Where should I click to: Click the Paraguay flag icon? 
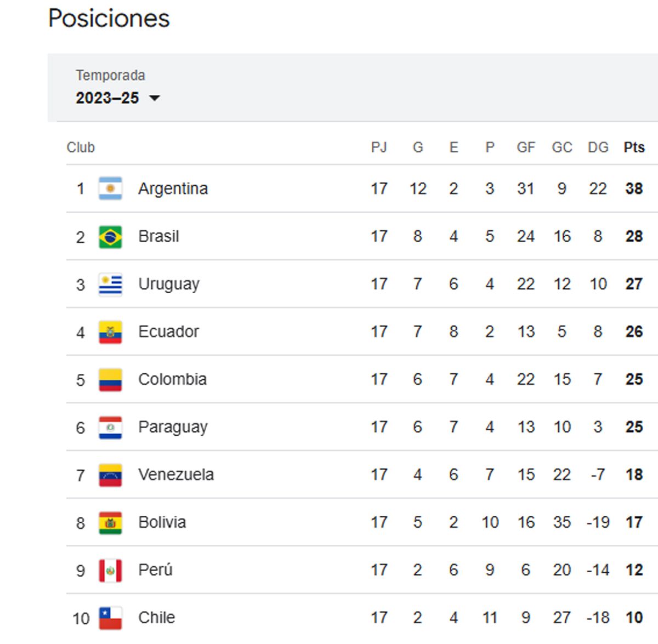click(x=110, y=428)
